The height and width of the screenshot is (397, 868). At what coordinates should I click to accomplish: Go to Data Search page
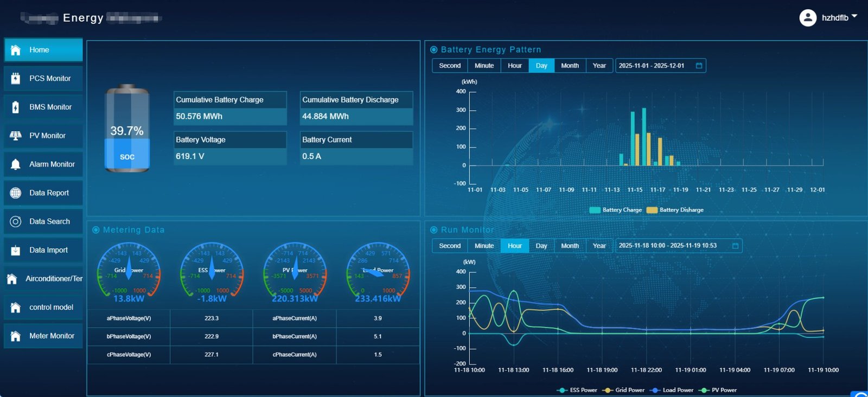click(x=43, y=221)
